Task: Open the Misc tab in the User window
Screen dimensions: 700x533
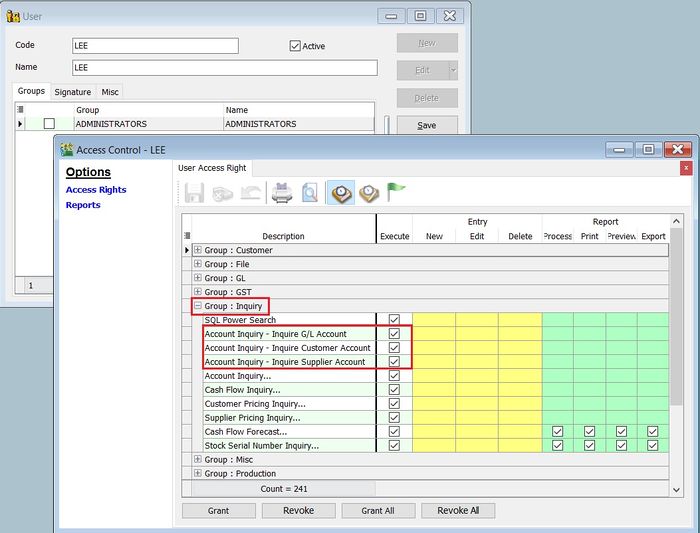Action: click(110, 92)
